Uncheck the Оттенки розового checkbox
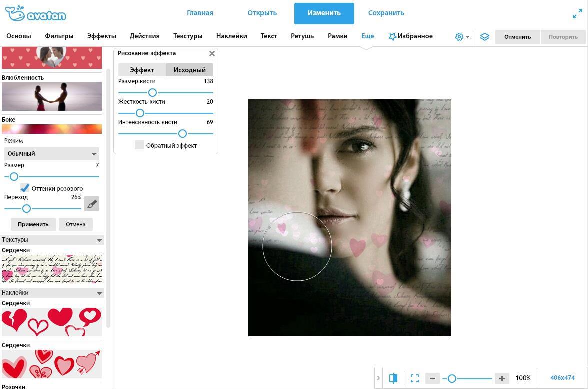The image size is (588, 389). 25,188
